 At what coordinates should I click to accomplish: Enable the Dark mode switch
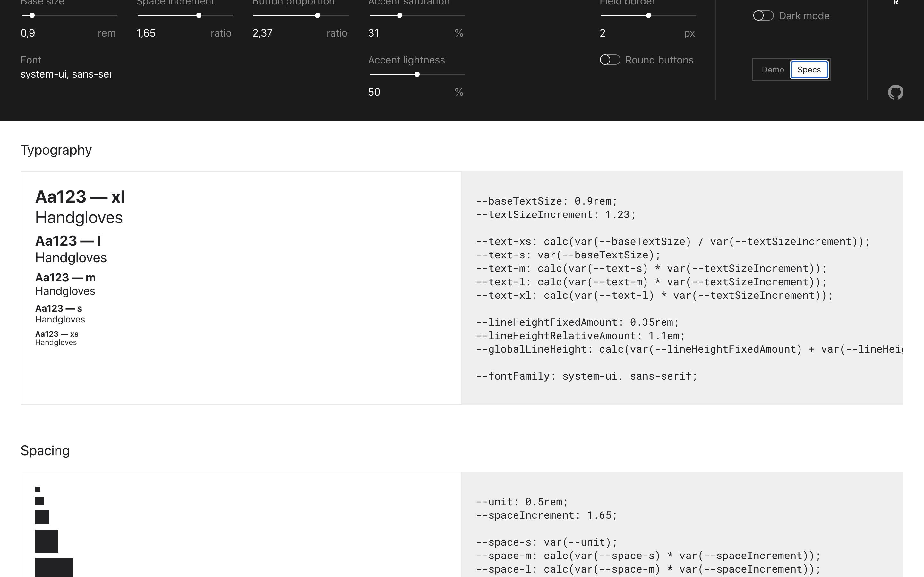[763, 16]
